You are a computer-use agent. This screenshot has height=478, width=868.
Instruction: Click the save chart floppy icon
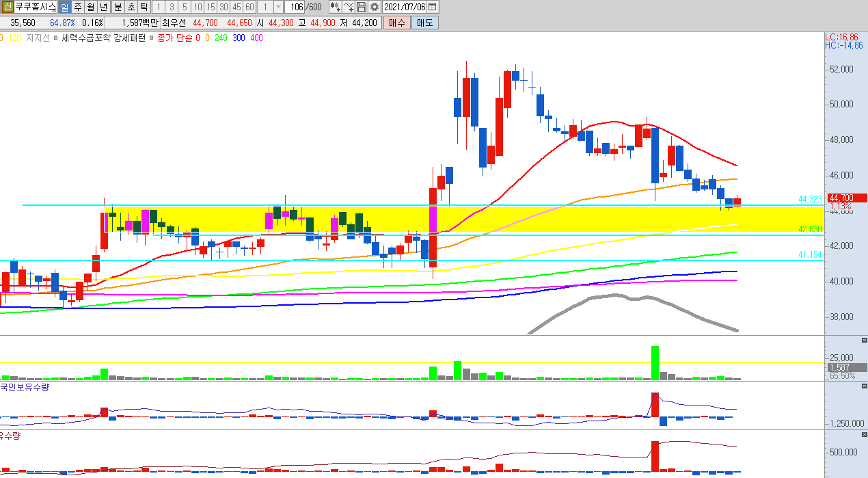(x=362, y=7)
